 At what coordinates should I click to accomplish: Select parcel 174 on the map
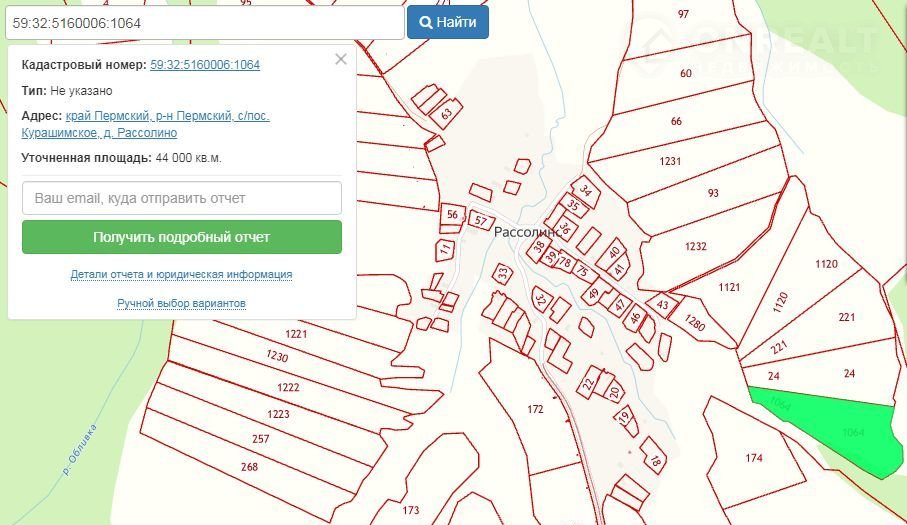coord(754,458)
